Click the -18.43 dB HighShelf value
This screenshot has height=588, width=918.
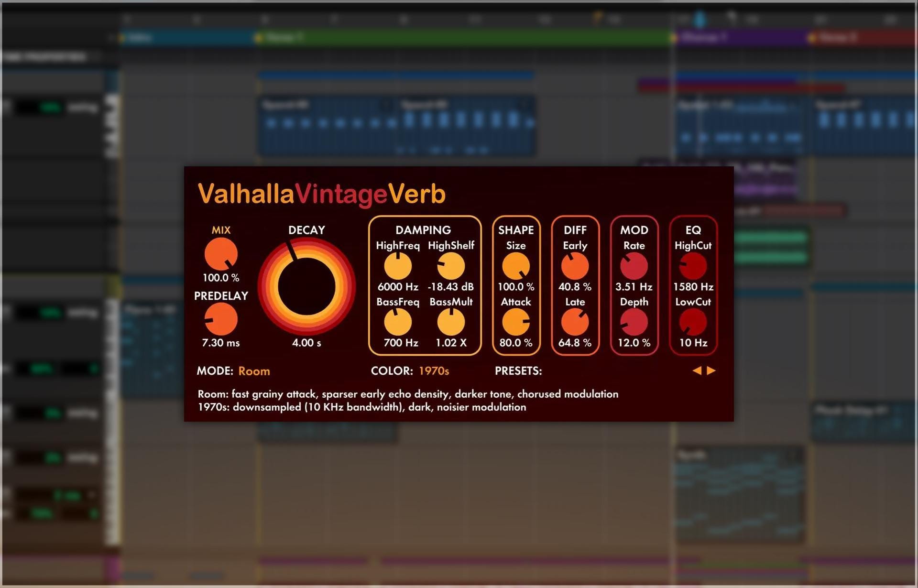(451, 287)
